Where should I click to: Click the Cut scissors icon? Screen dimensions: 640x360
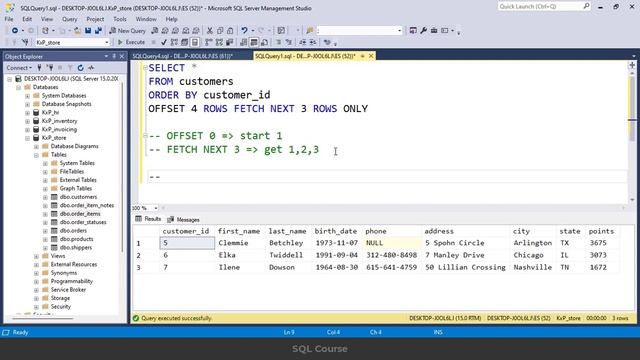(x=210, y=31)
